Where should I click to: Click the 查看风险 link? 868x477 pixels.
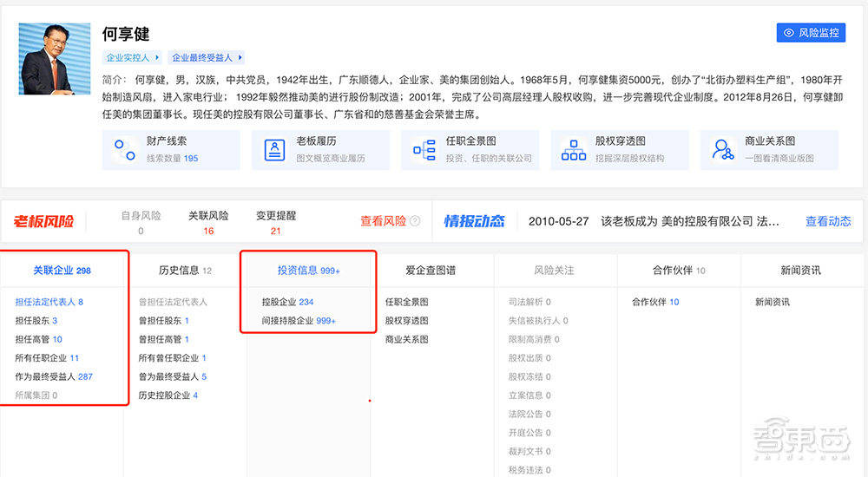383,221
